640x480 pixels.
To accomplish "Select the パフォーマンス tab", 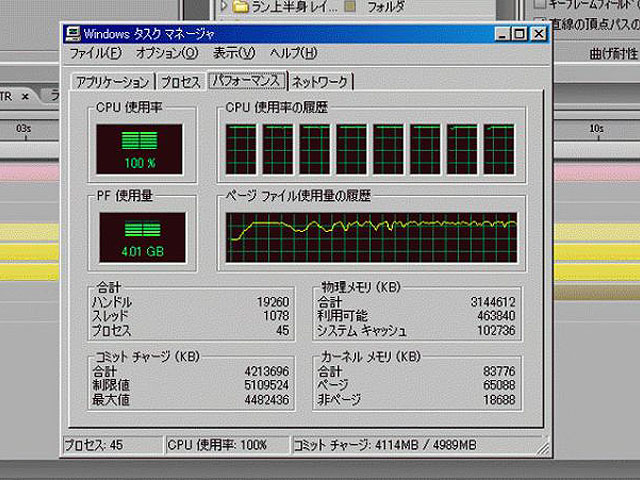I will (x=247, y=80).
